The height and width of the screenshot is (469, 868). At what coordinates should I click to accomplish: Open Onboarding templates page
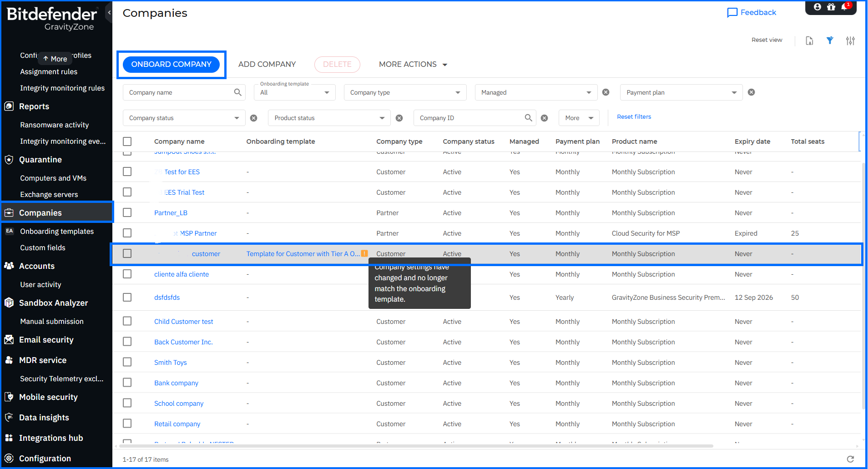point(57,232)
